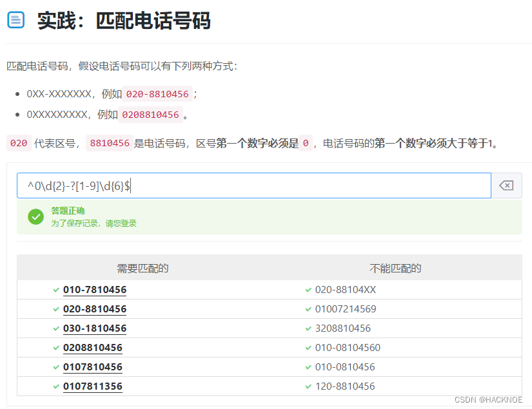Screen dimensions: 532x409
Task: Click the '为了保存记录，请您登录' login prompt
Action: click(94, 224)
